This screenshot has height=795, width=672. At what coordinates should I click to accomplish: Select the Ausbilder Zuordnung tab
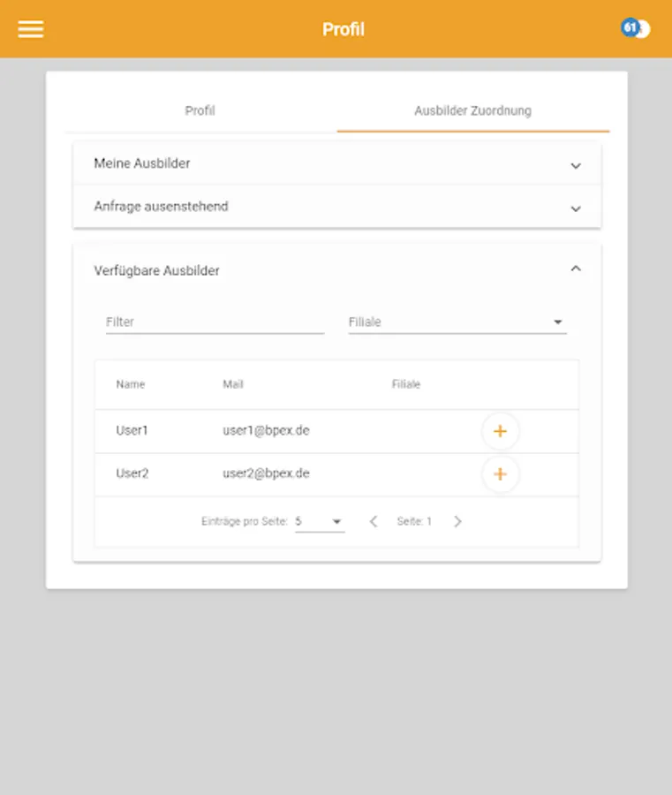pyautogui.click(x=472, y=110)
